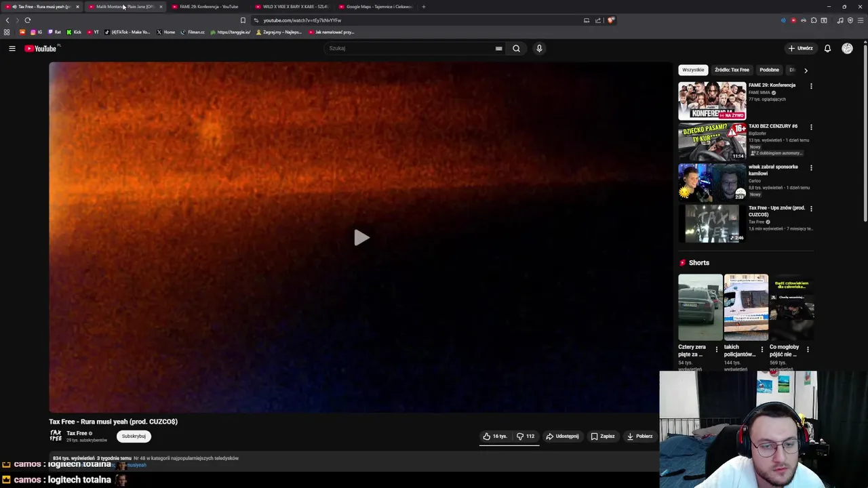
Task: Open FAME 29: Konferencja video thumbnail
Action: point(712,101)
